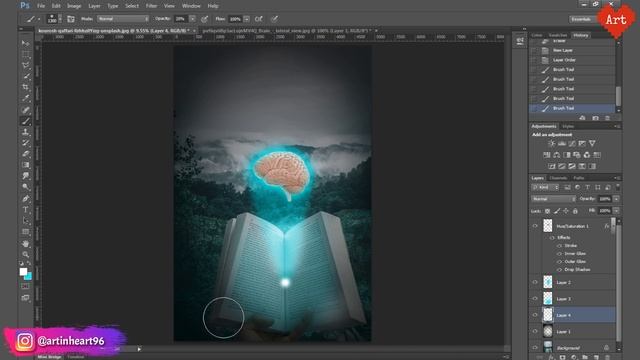Screen dimensions: 640x360
Task: Select the Horizontal Type tool
Action: (x=26, y=209)
